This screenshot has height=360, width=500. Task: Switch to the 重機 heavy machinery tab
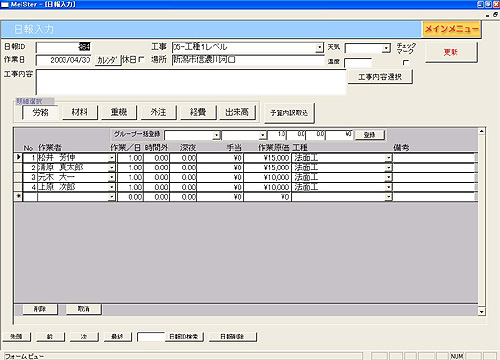(x=119, y=112)
